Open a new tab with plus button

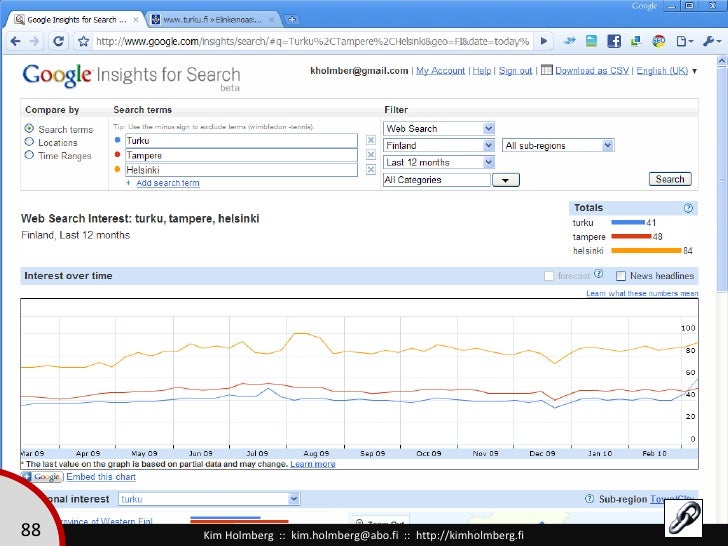(x=292, y=20)
